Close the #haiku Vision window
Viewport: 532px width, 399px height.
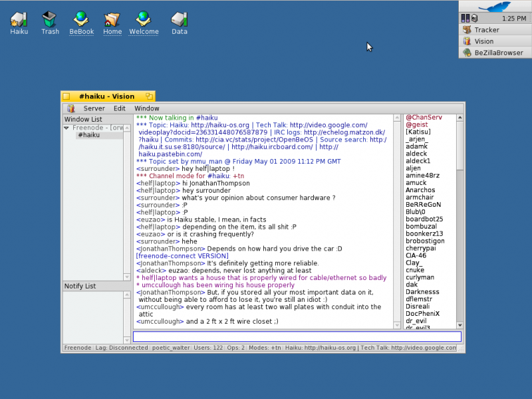[x=66, y=96]
